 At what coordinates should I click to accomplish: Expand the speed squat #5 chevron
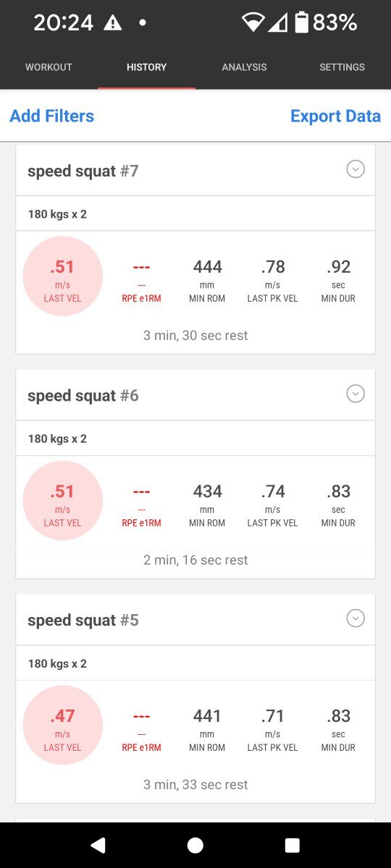click(x=355, y=619)
